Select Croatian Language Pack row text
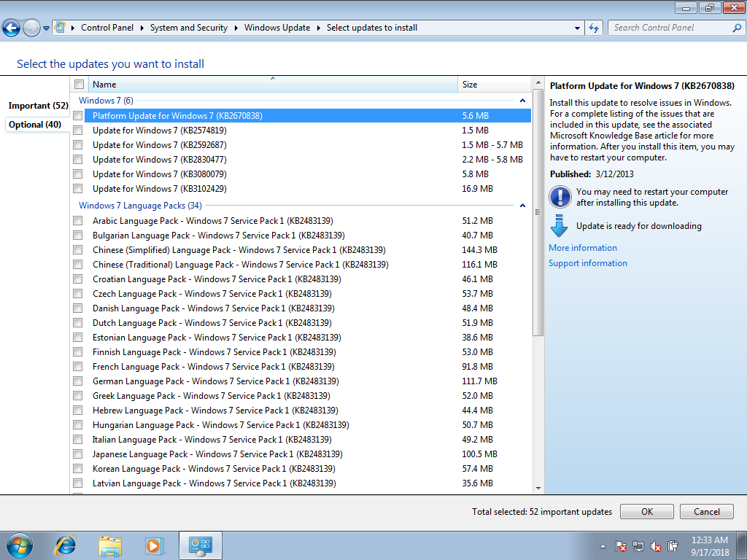The height and width of the screenshot is (560, 747). point(217,279)
